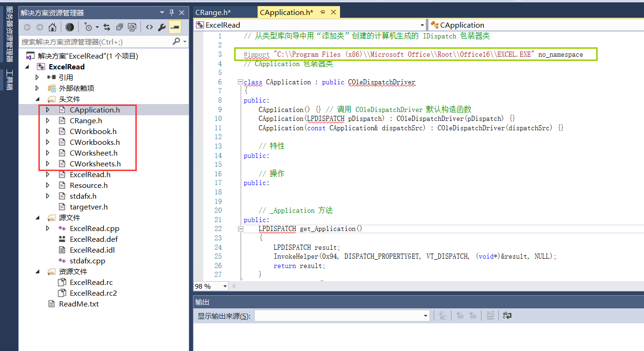Expand the CWorkbook.h file node
Image resolution: width=644 pixels, height=351 pixels.
[48, 131]
